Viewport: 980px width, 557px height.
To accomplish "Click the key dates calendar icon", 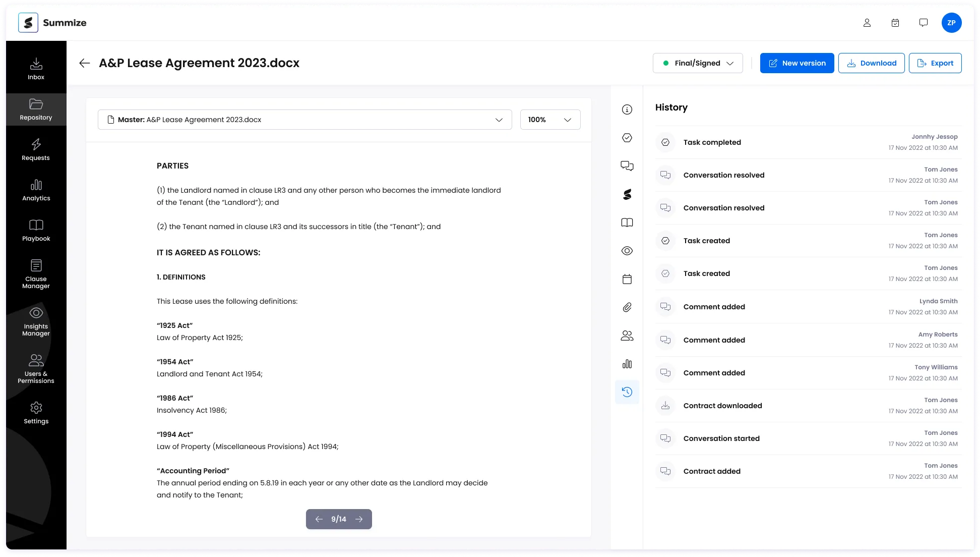I will coord(627,278).
